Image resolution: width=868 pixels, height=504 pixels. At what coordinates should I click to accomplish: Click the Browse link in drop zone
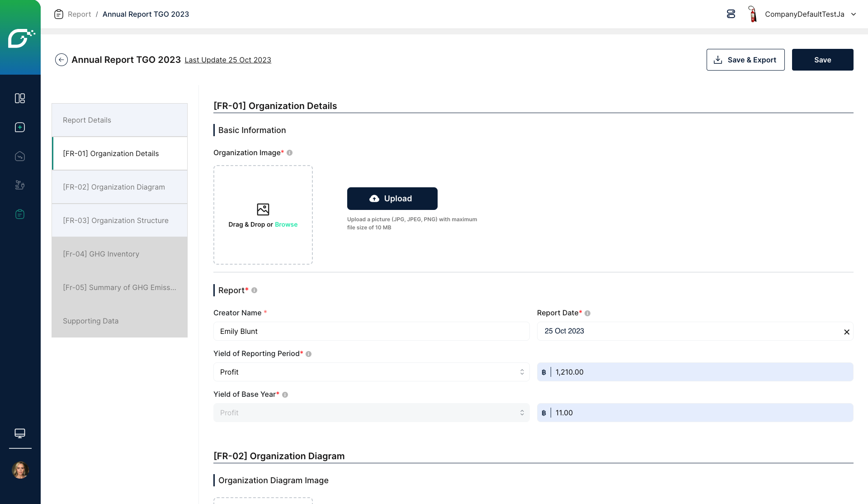(286, 224)
